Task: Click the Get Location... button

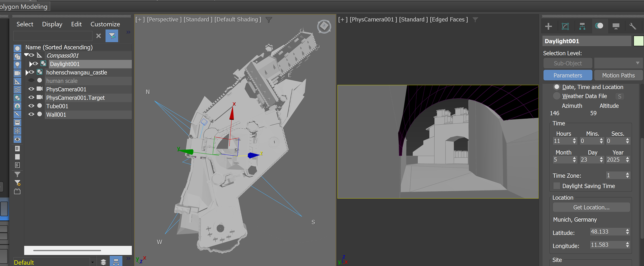Action: [591, 207]
